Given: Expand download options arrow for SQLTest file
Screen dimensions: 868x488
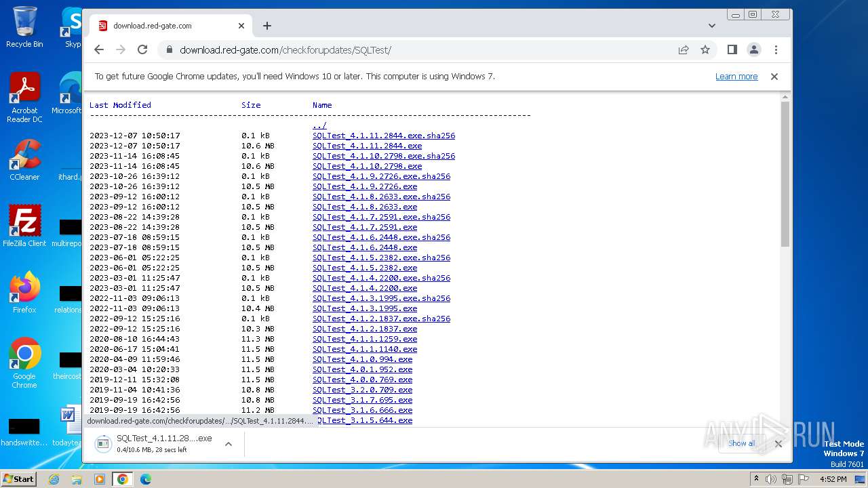Looking at the screenshot, I should (x=229, y=444).
